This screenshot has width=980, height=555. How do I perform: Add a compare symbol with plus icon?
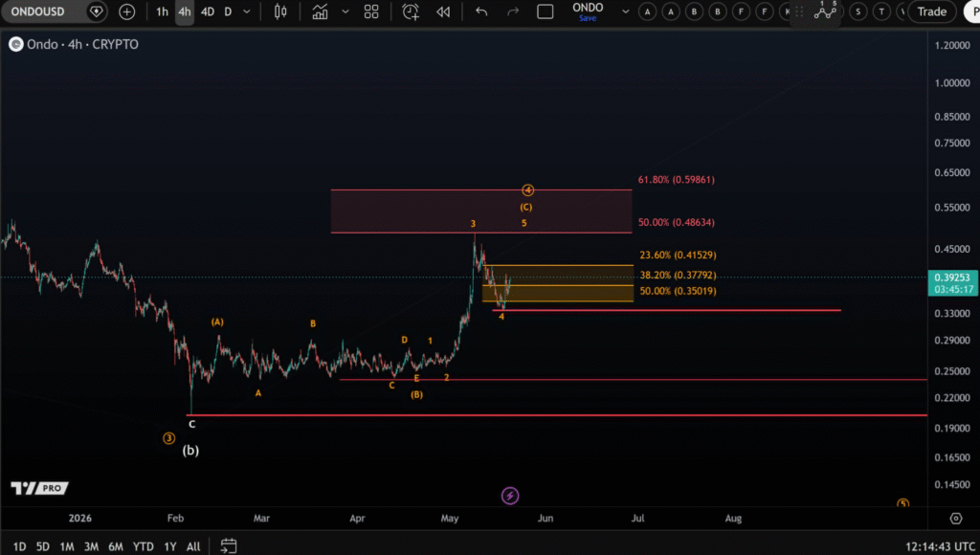coord(127,11)
